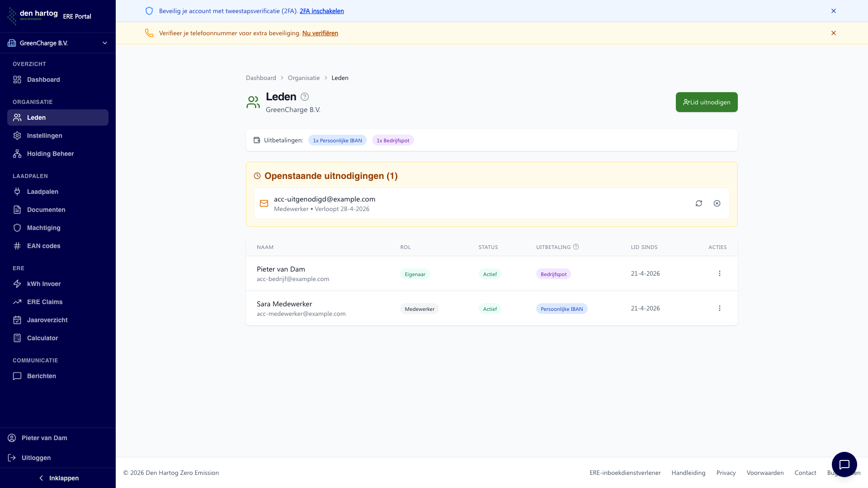Click the Instellingen gear icon

pyautogui.click(x=17, y=136)
